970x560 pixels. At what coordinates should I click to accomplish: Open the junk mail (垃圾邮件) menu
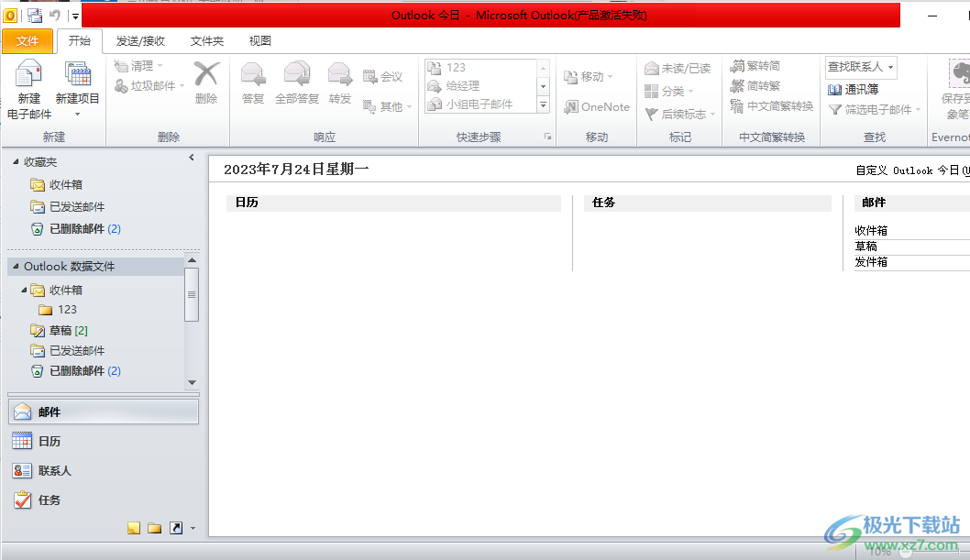point(149,85)
